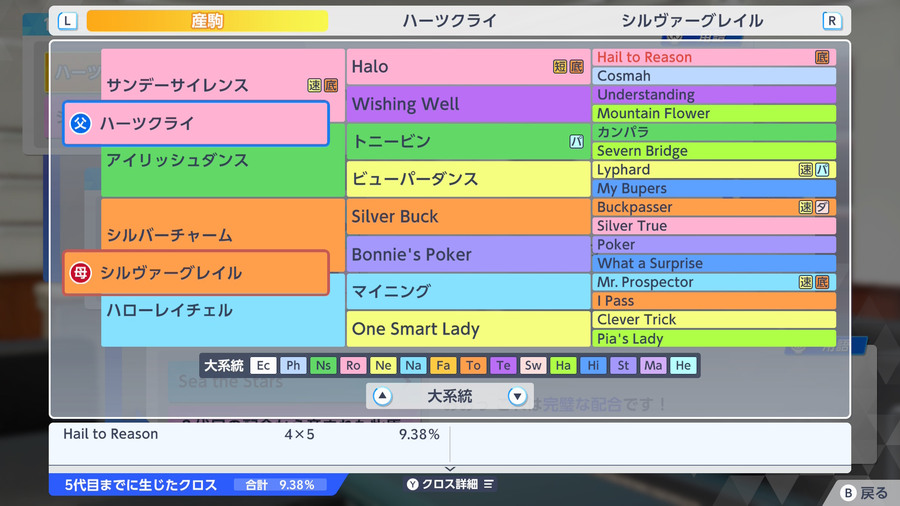Screen dimensions: 900x506
Task: Select the ハーツクライ sire cell
Action: (196, 123)
